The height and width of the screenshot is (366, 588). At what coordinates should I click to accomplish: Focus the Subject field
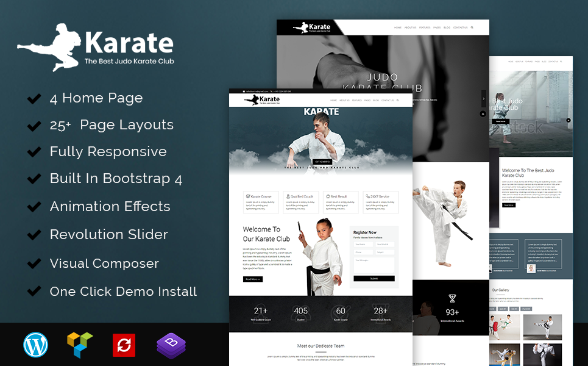tap(384, 253)
